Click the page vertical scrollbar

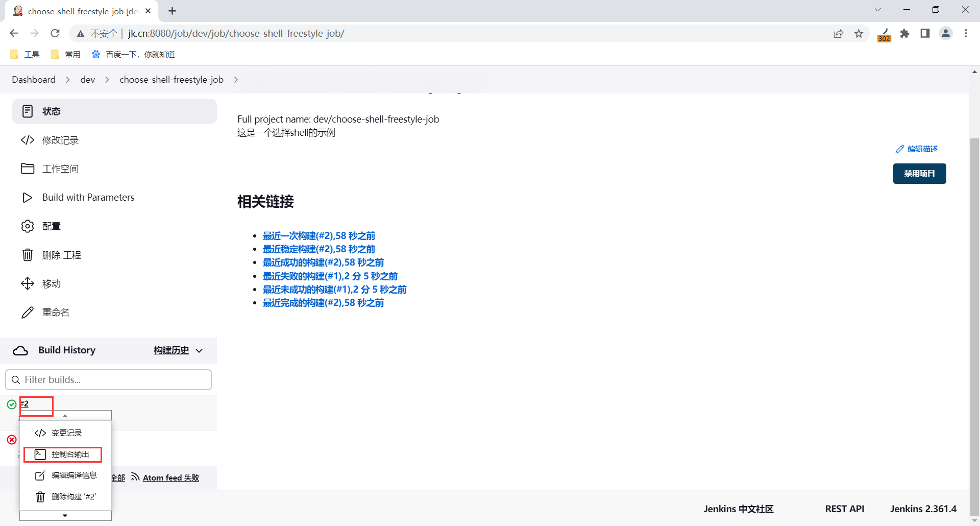(974, 327)
